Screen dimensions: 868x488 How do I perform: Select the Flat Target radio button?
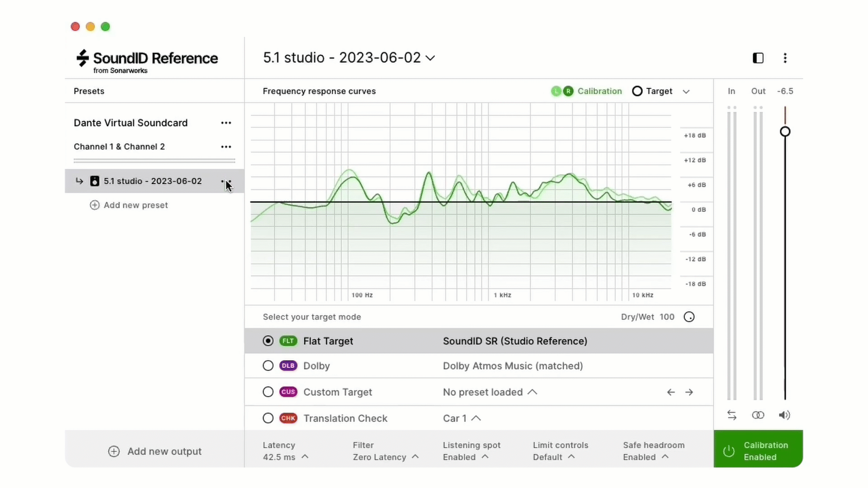(x=268, y=341)
